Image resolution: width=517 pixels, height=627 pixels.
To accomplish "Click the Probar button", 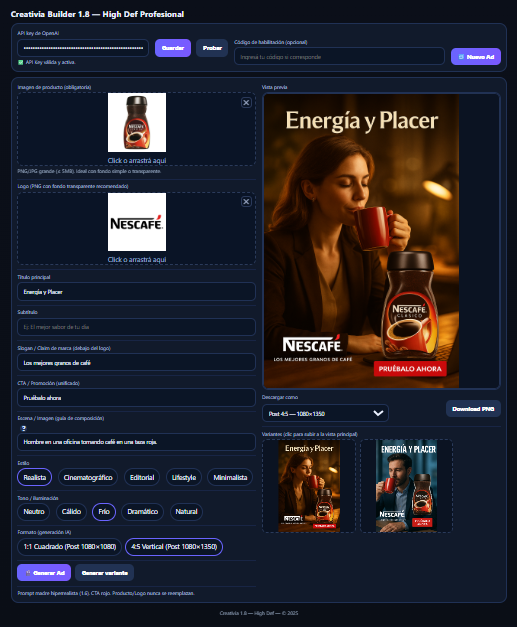I will [x=212, y=48].
